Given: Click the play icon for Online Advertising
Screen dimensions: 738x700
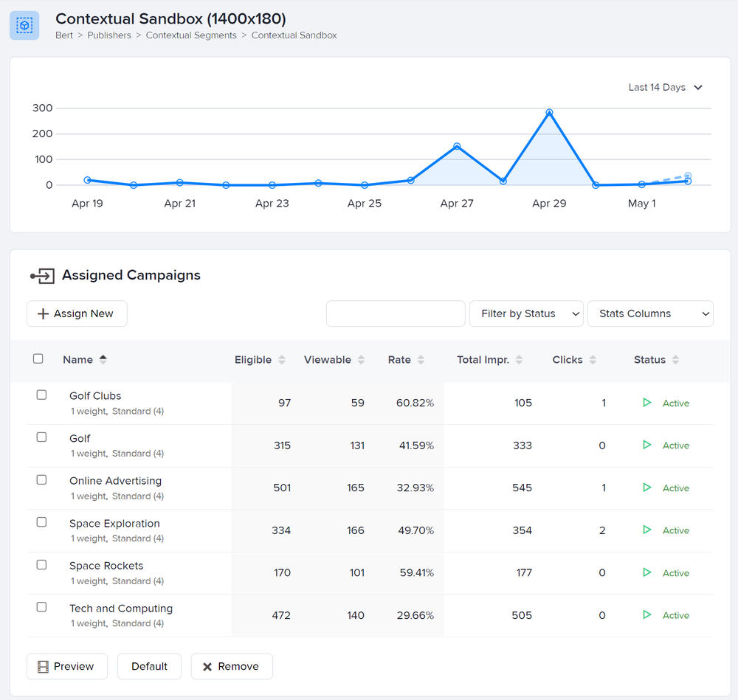Looking at the screenshot, I should click(x=647, y=488).
